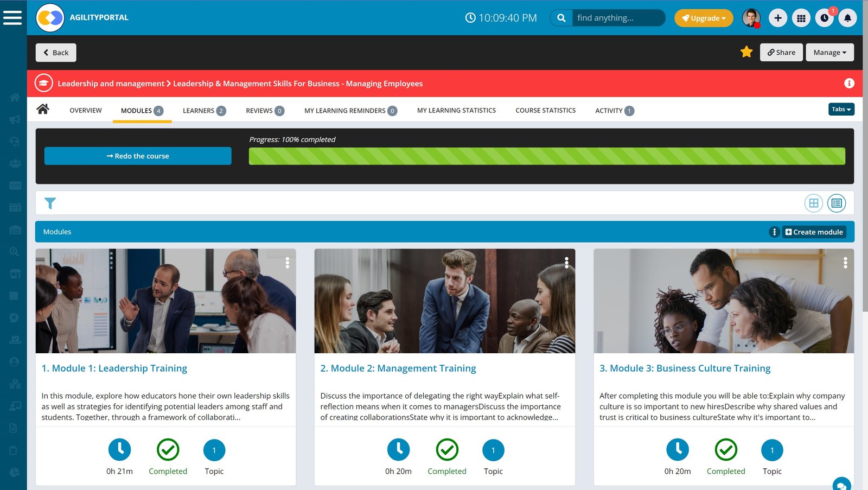Click the green course progress bar
Viewport: 868px width, 490px height.
point(546,156)
